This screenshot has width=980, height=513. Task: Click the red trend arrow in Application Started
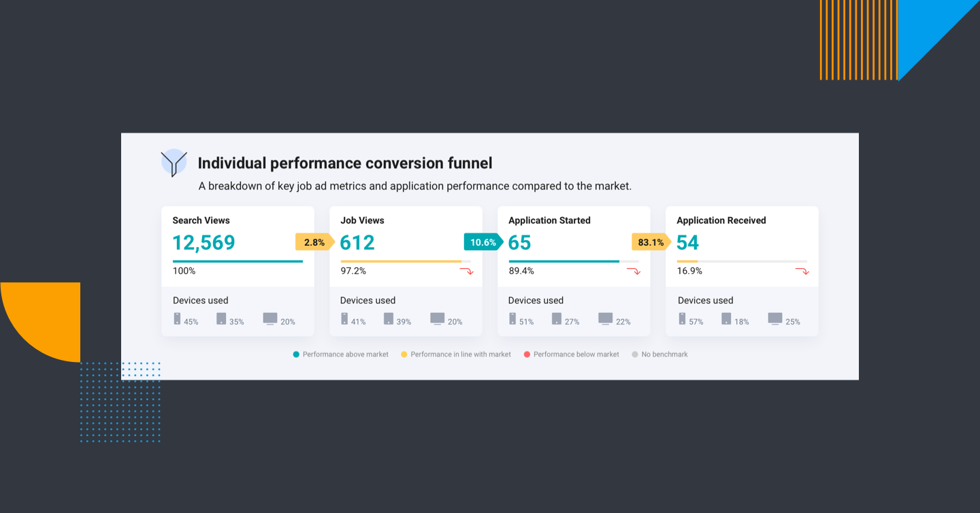(x=634, y=271)
